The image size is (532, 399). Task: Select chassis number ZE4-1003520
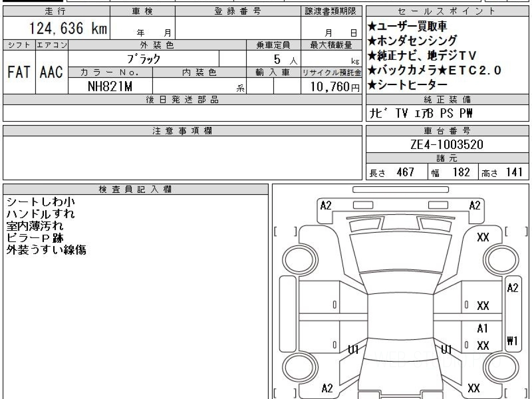(x=447, y=145)
